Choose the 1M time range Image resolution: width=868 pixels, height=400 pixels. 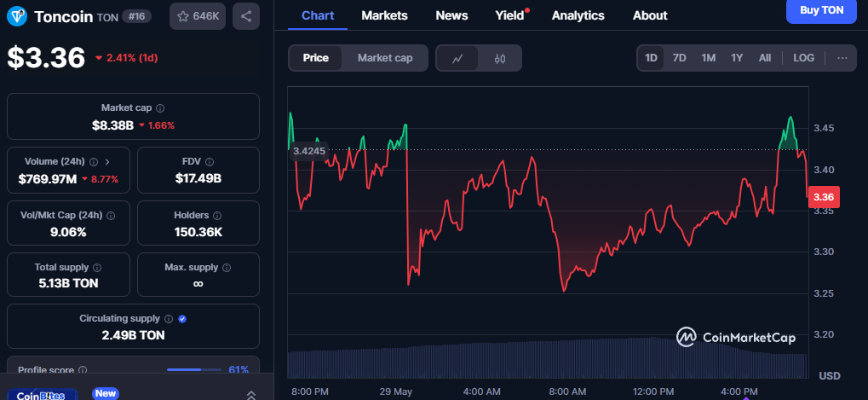coord(708,58)
